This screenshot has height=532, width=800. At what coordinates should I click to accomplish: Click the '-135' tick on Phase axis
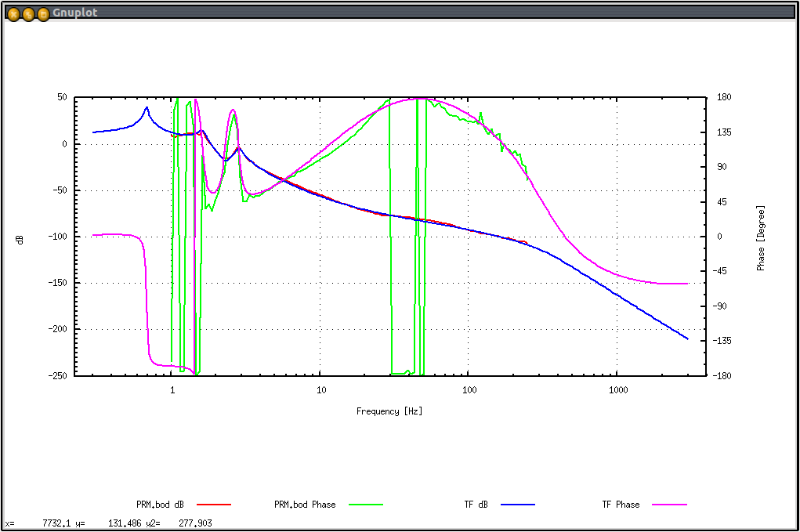(722, 341)
